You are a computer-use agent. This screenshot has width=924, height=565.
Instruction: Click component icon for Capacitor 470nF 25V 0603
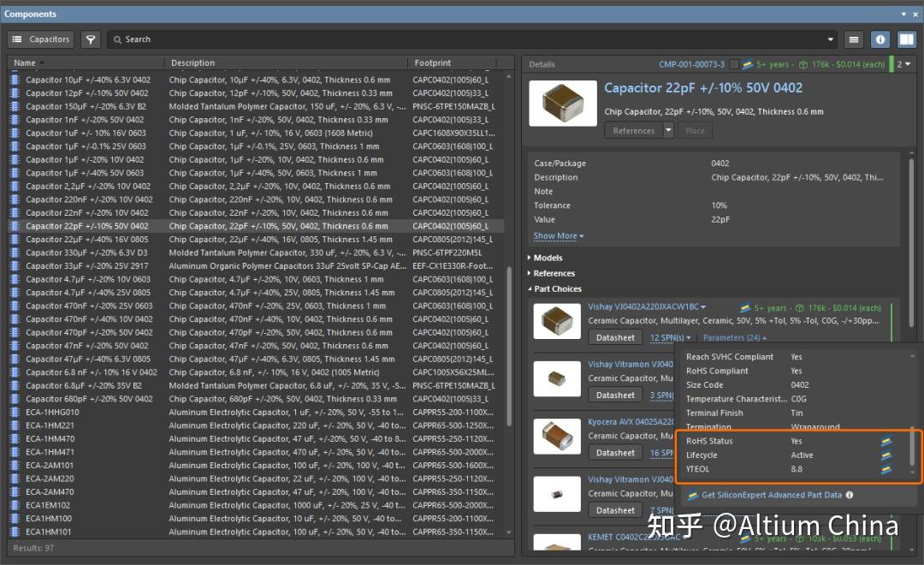click(x=15, y=306)
